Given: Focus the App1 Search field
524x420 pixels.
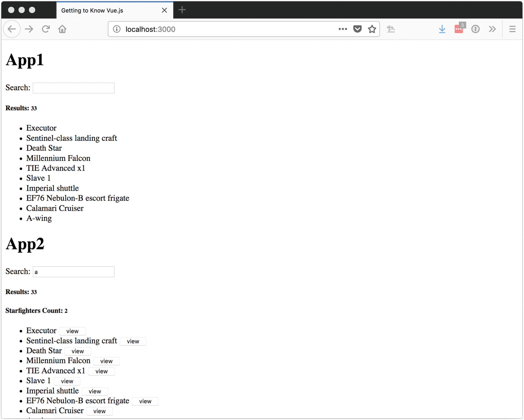Looking at the screenshot, I should pos(74,88).
